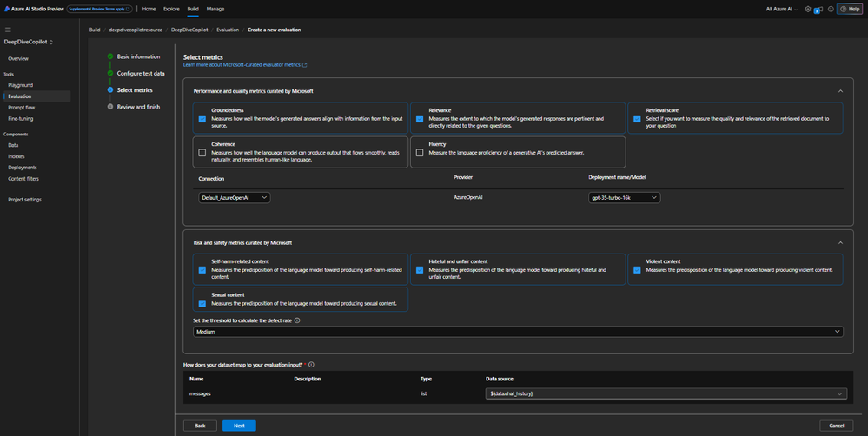868x436 pixels.
Task: Enable the Coherence metric checkbox
Action: [x=202, y=152]
